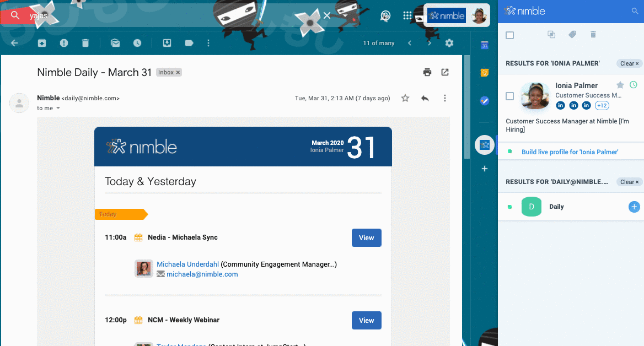Screen dimensions: 644x346
Task: Reply to Nimble email
Action: pyautogui.click(x=425, y=98)
